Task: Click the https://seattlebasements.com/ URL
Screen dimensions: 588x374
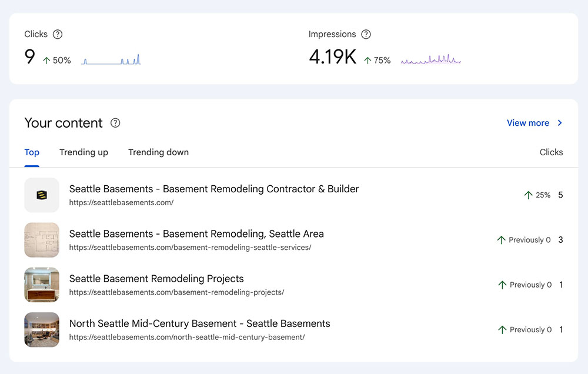Action: [122, 202]
